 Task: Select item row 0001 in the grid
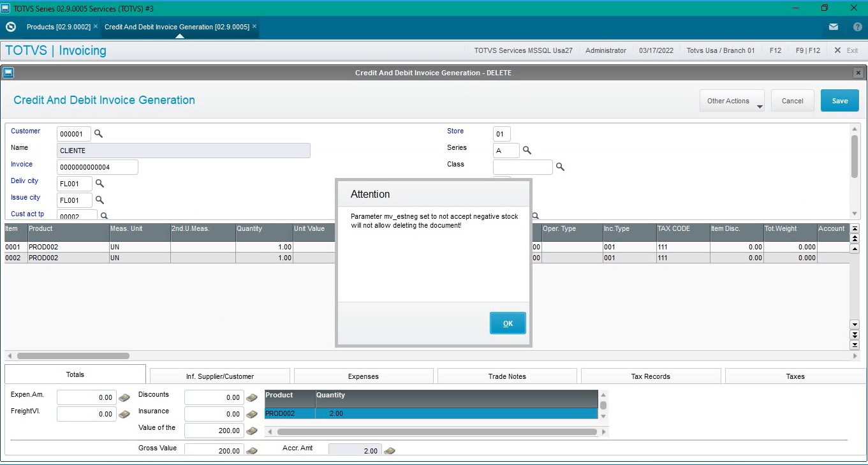click(x=427, y=247)
